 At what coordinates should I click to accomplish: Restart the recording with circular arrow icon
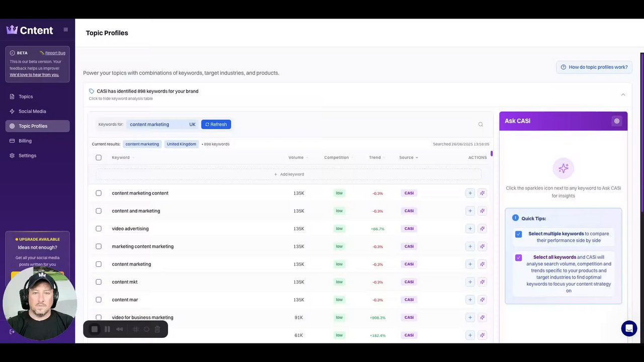coord(146,329)
